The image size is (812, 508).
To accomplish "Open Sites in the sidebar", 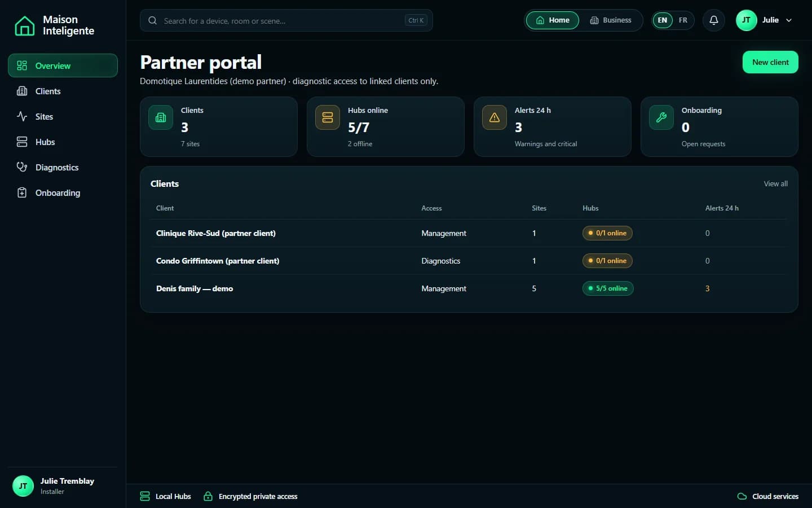I will [x=63, y=116].
